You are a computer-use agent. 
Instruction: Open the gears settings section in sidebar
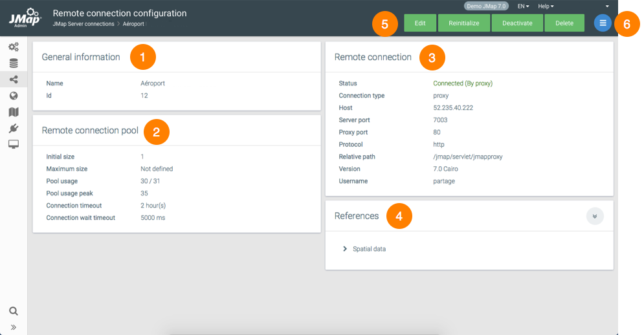tap(14, 47)
